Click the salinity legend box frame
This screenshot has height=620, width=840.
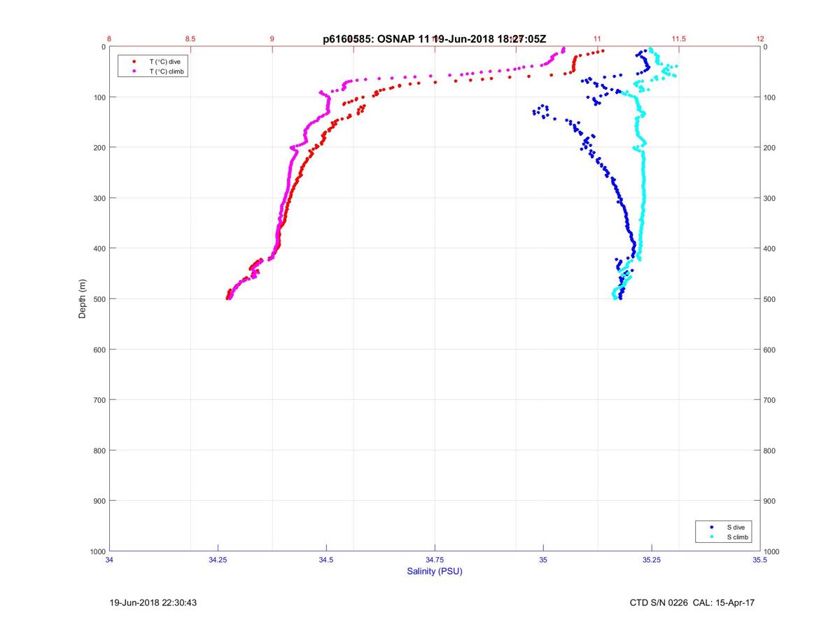[x=724, y=532]
